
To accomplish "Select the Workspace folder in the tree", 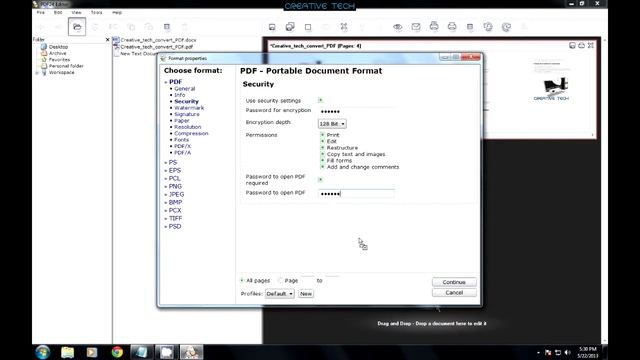I will click(x=62, y=72).
